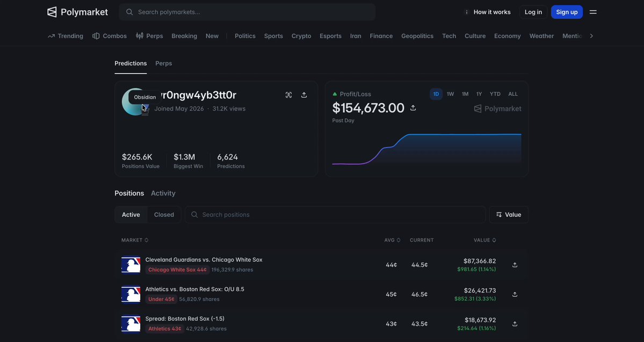
Task: Click the Search polymarkets field
Action: coord(247,12)
